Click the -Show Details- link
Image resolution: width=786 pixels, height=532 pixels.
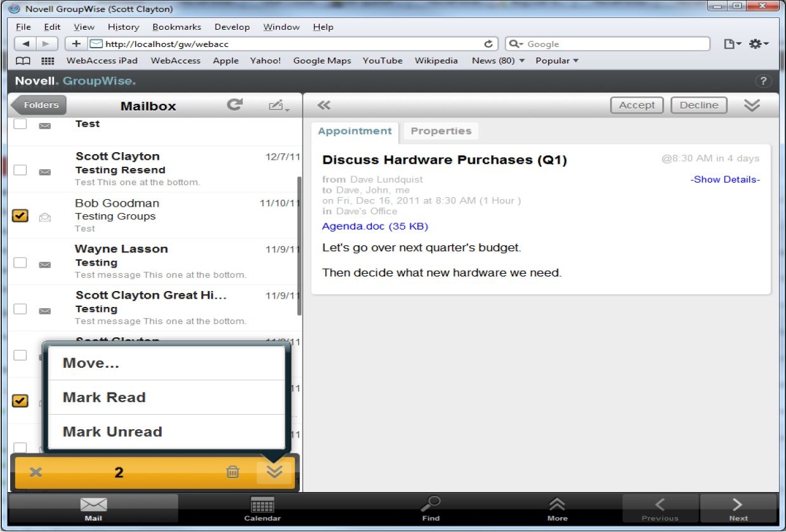(725, 179)
